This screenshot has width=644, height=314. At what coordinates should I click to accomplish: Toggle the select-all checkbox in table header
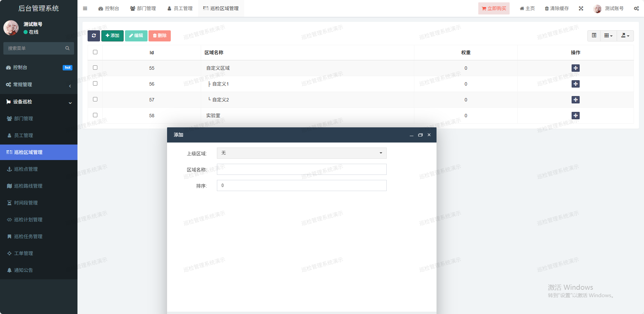point(95,52)
